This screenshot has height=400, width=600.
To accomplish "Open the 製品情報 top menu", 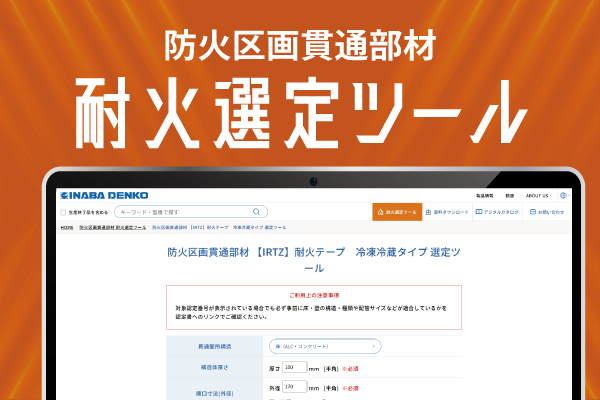I will 485,196.
